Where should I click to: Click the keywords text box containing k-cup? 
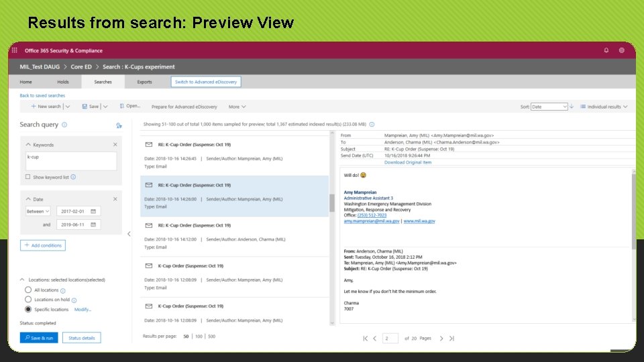71,161
